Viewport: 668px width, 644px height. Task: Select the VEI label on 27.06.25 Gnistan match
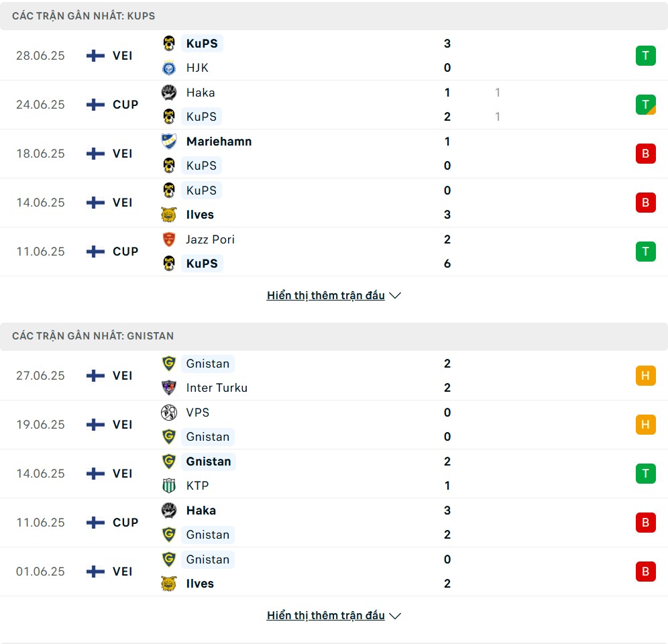123,376
